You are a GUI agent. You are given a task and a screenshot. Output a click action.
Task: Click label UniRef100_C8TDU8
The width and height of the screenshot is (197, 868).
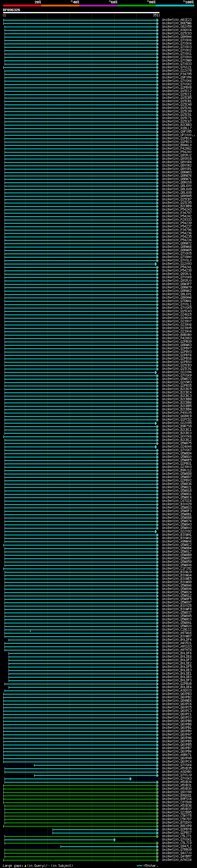[177, 802]
